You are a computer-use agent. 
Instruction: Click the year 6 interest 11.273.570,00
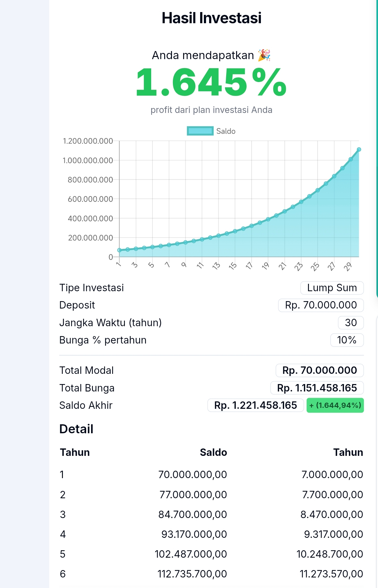pos(331,574)
